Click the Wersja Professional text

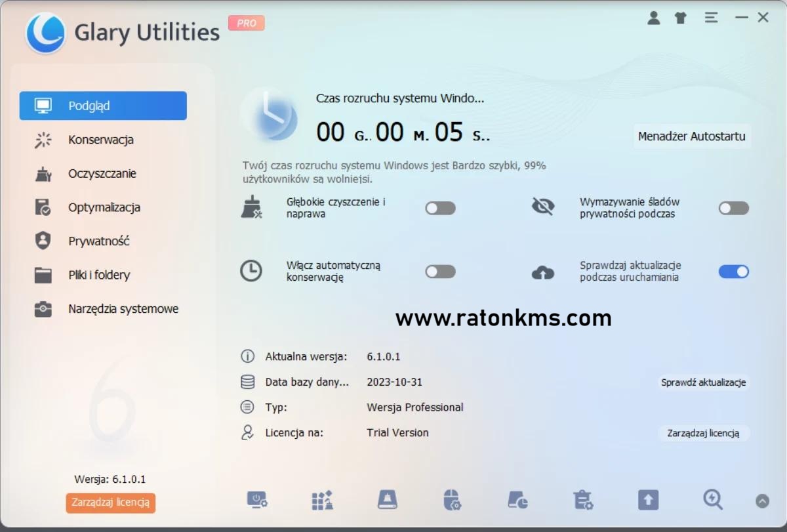coord(415,407)
